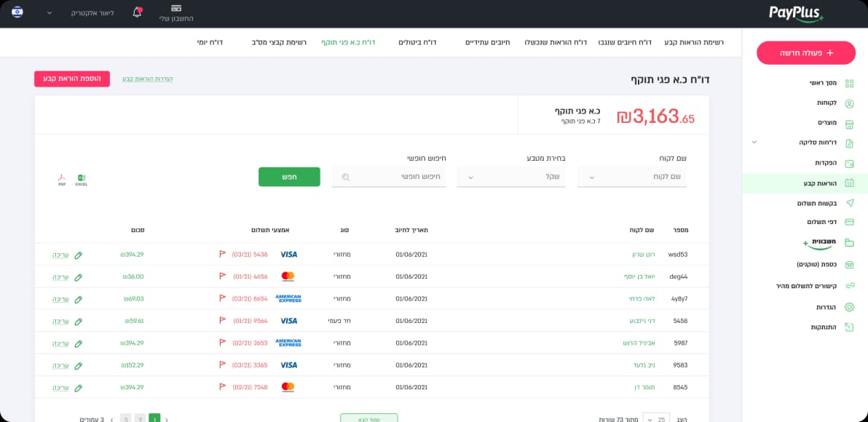
Task: Open the rows-per-page dropdown showing 25
Action: [x=657, y=419]
